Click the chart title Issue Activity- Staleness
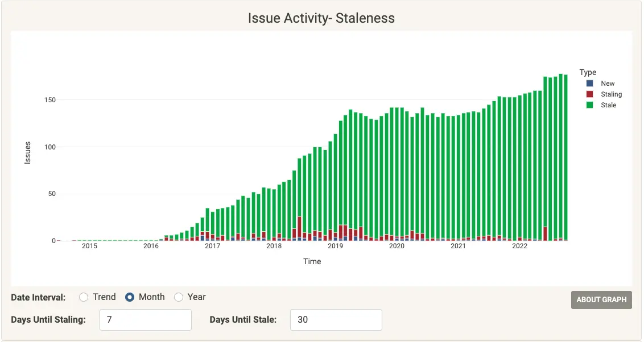The image size is (644, 342). pos(321,18)
